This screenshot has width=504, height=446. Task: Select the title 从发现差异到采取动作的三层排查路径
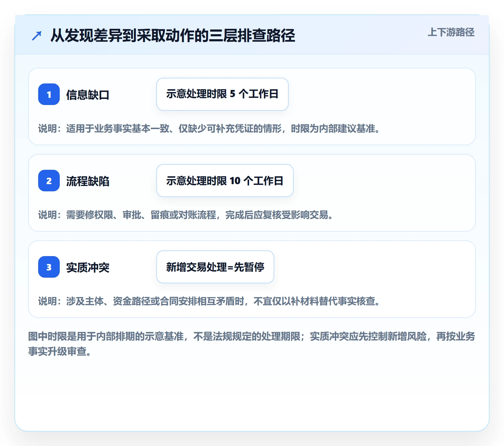click(x=173, y=36)
